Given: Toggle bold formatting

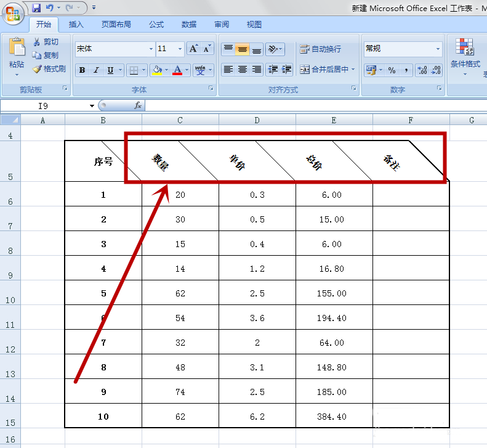Looking at the screenshot, I should (82, 70).
